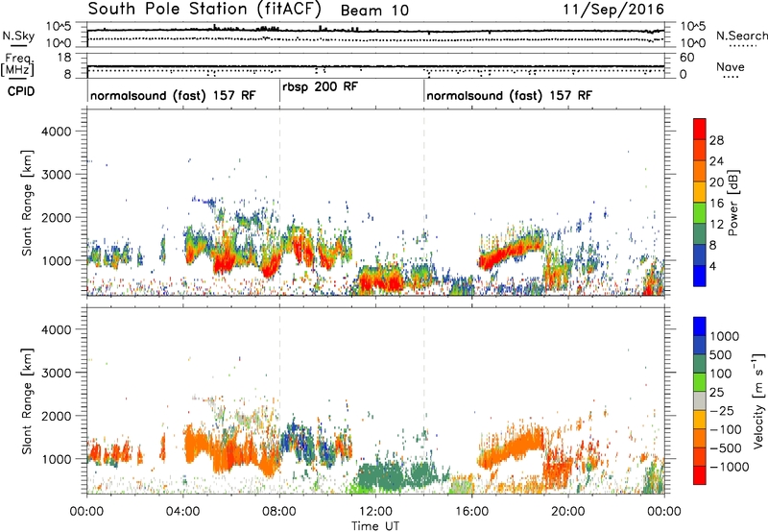
Task: Click the green 12 dB segment of power colorbar
Action: click(x=700, y=212)
